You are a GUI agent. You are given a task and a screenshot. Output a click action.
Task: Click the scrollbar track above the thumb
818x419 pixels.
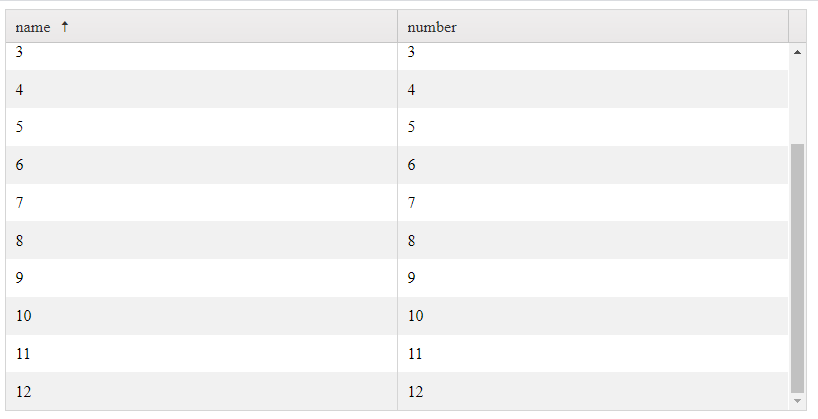click(x=797, y=100)
